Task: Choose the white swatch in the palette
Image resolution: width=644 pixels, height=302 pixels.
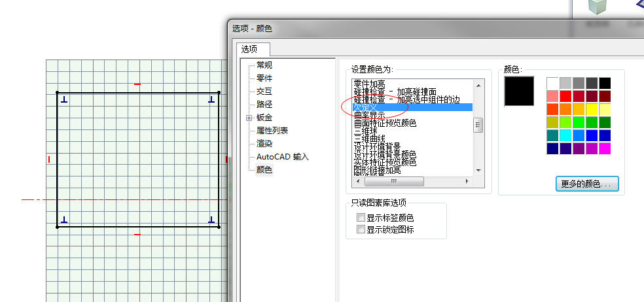Action: [x=553, y=83]
